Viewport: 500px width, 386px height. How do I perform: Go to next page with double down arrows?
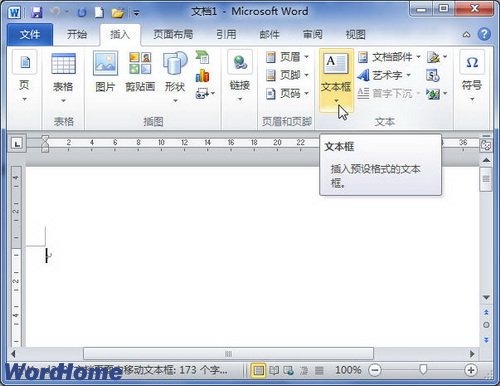486,340
